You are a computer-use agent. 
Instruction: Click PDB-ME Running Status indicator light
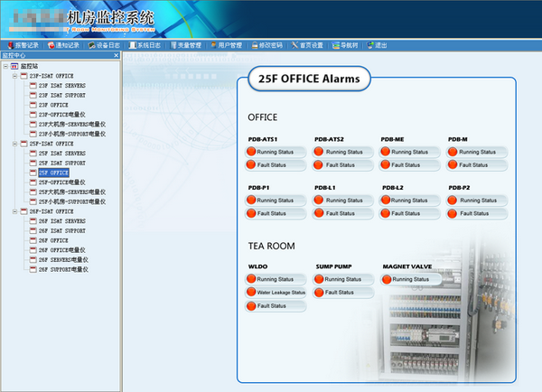pyautogui.click(x=386, y=152)
